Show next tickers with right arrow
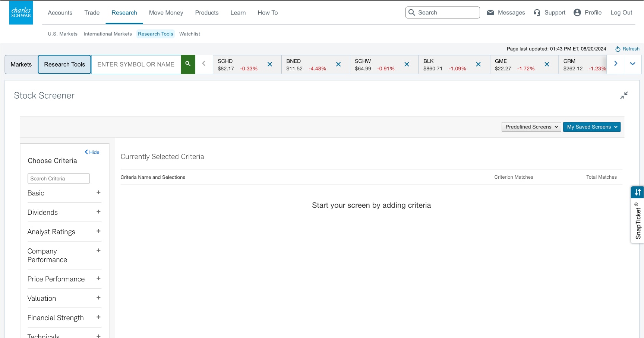Screen dimensions: 644x338 coord(616,64)
